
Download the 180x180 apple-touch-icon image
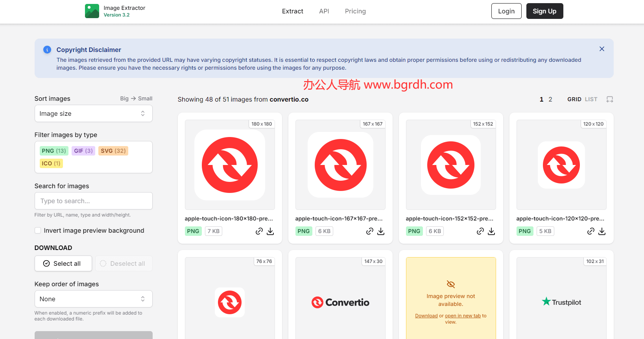pos(270,231)
